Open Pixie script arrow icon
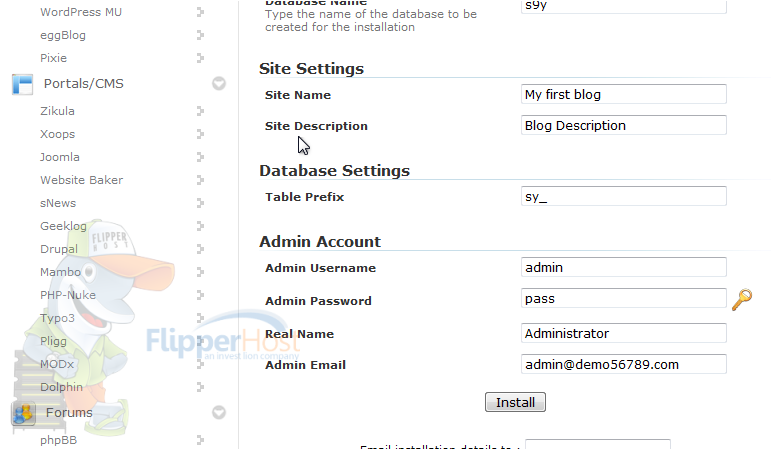776x450 pixels. point(200,58)
